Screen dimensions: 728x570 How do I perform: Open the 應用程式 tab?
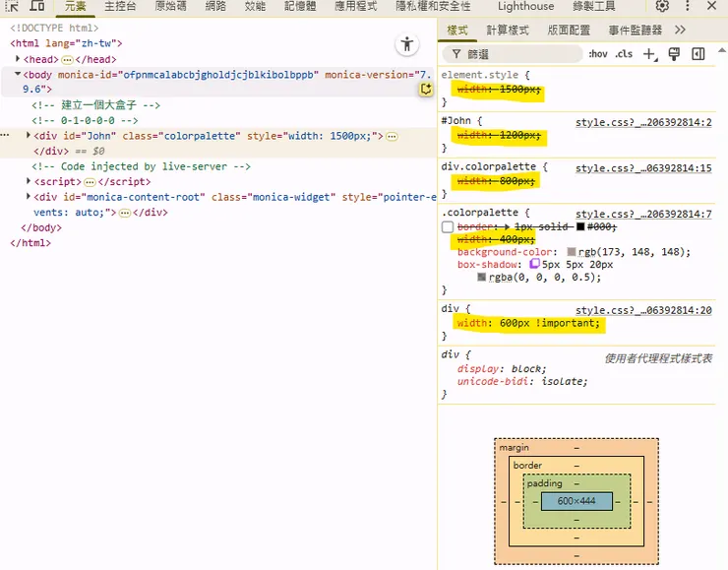tap(356, 6)
